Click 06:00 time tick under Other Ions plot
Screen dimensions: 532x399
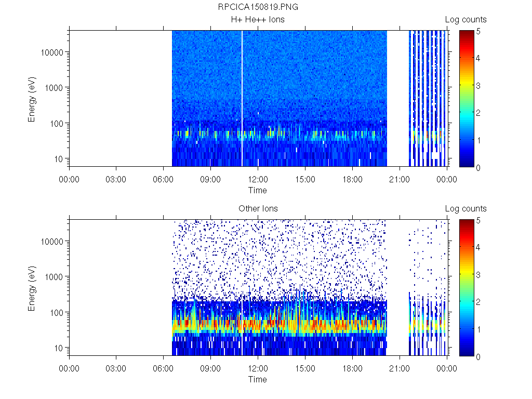click(x=163, y=368)
